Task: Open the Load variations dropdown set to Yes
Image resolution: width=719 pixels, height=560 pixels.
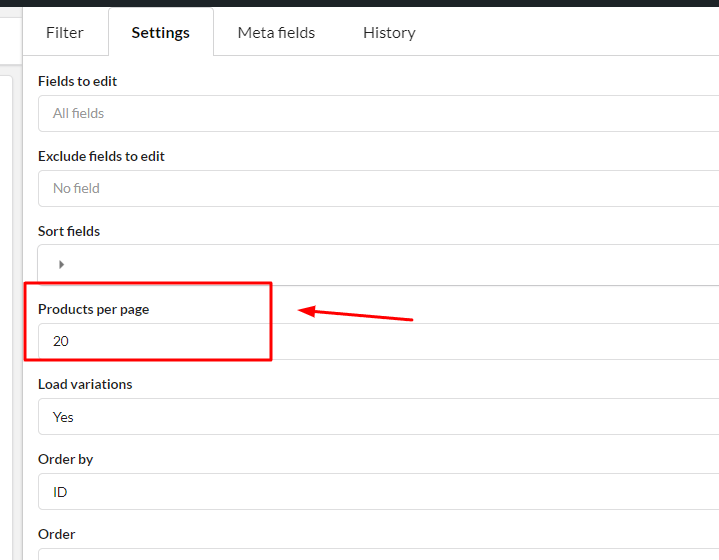Action: (x=378, y=417)
